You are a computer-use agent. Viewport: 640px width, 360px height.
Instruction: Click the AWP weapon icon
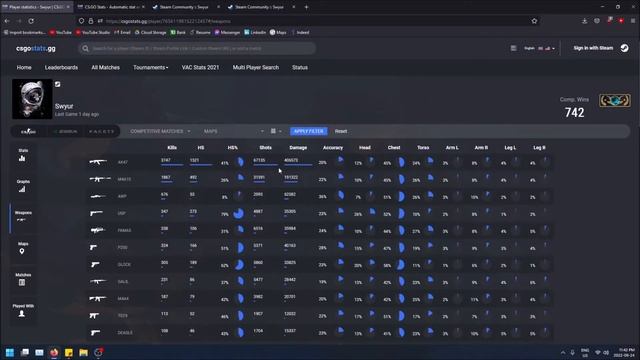click(98, 196)
